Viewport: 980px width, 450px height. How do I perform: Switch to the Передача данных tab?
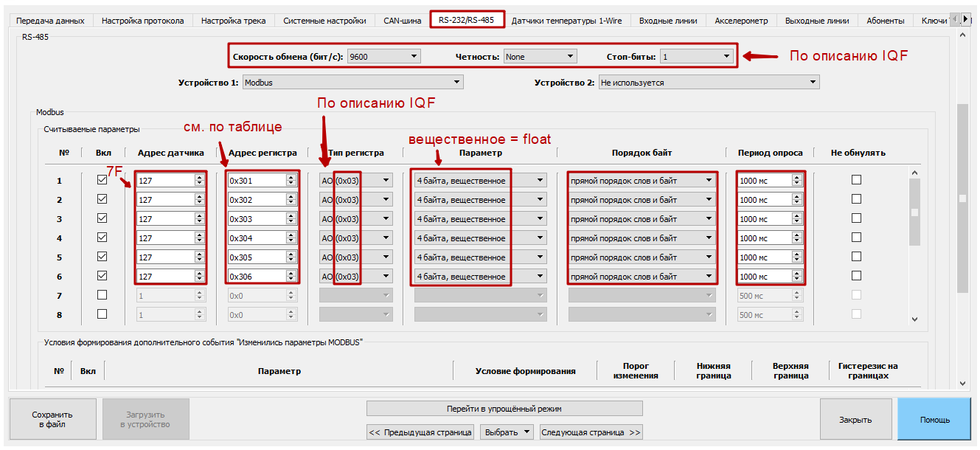(x=50, y=21)
